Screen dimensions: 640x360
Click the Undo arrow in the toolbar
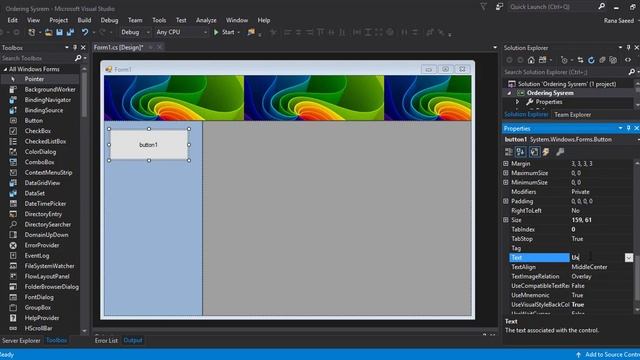pyautogui.click(x=84, y=32)
